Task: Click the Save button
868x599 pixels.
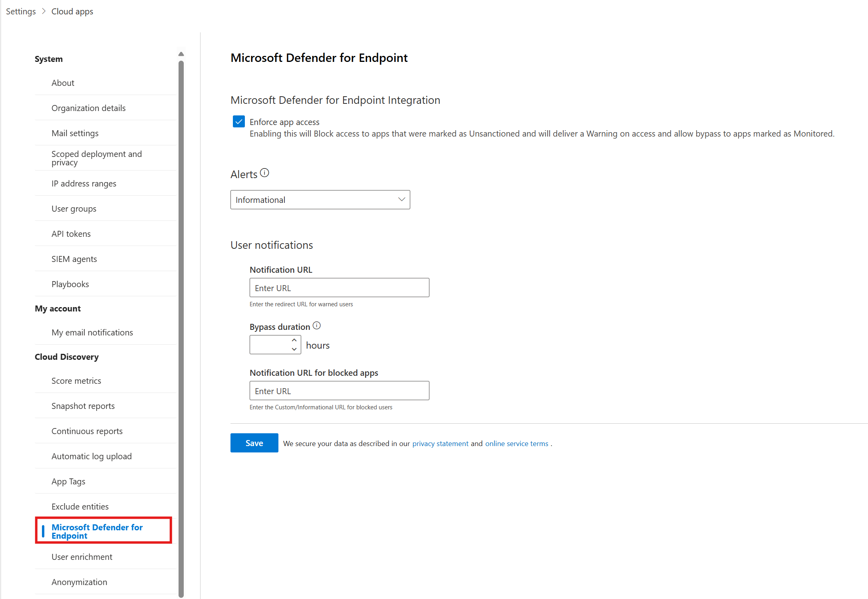Action: (x=254, y=443)
